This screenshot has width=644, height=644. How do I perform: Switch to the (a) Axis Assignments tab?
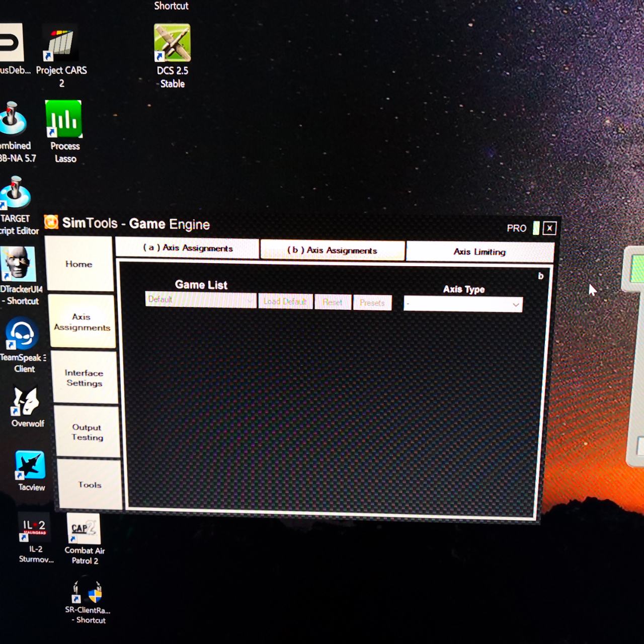click(188, 248)
